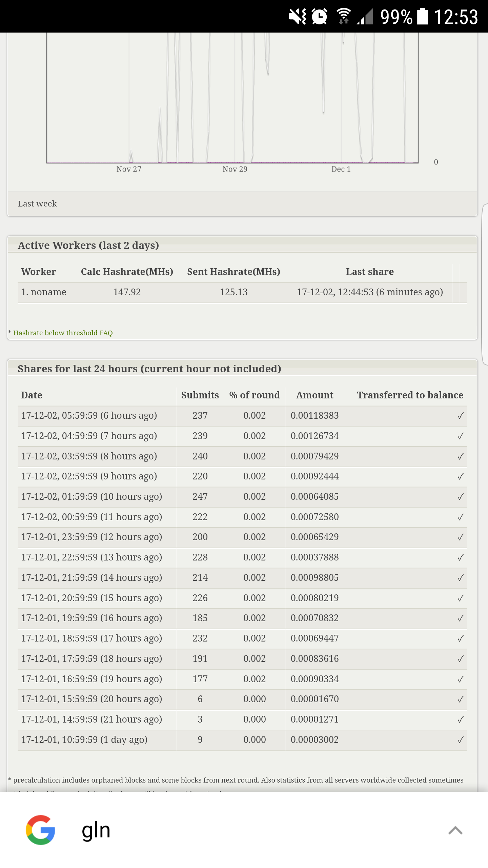Click checkmark for the 22:59:59 row
The width and height of the screenshot is (488, 868).
(x=460, y=558)
